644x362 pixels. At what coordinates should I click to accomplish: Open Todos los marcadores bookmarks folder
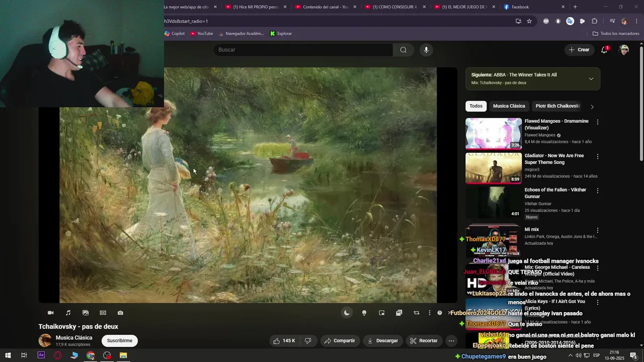tap(616, 34)
